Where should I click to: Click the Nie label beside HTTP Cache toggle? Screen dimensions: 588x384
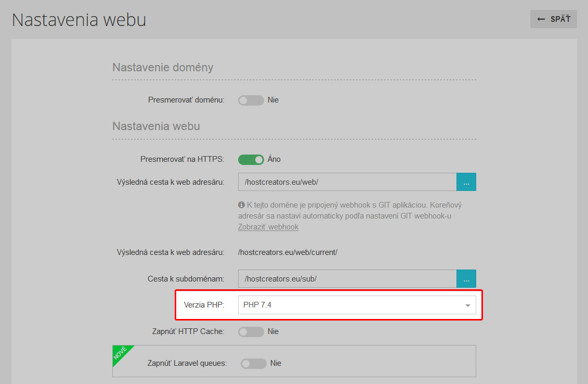pyautogui.click(x=273, y=331)
